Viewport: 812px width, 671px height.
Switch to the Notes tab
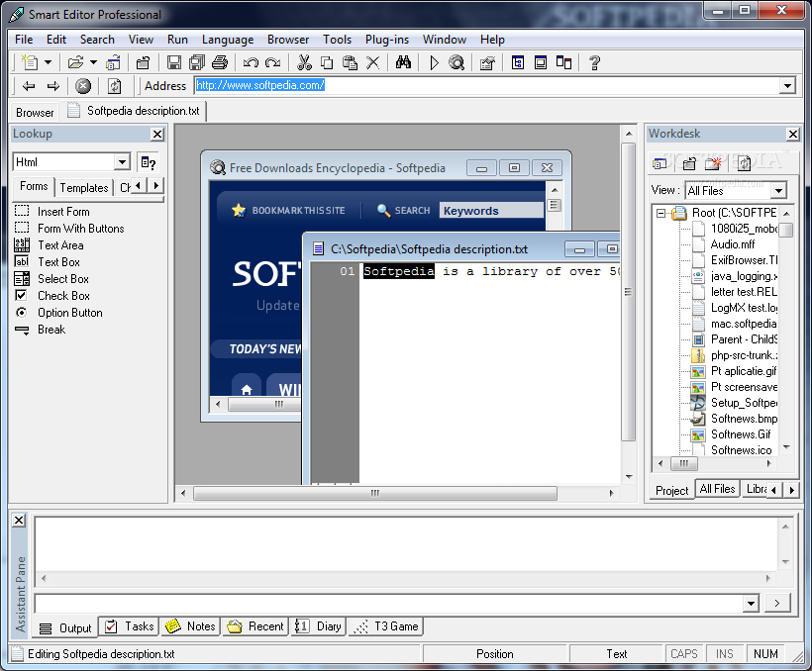click(190, 626)
